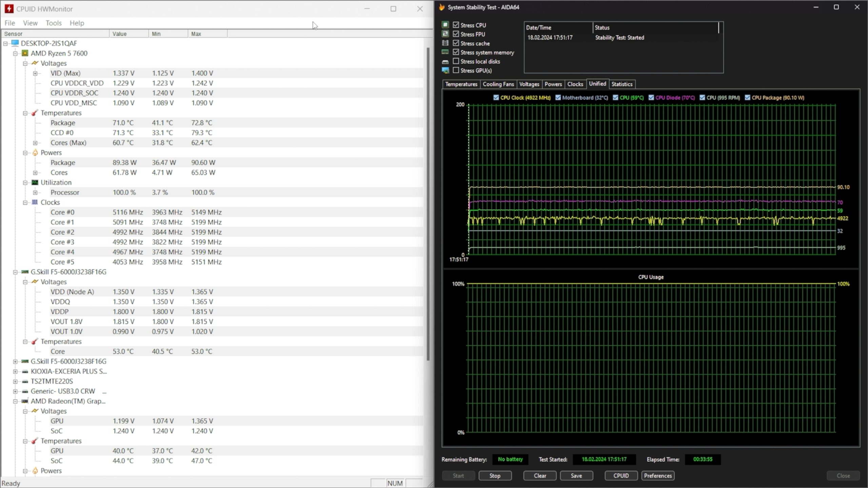Toggle the CPU Diode (70°C) graph checkbox
Screen dimensions: 868x488
(x=651, y=98)
